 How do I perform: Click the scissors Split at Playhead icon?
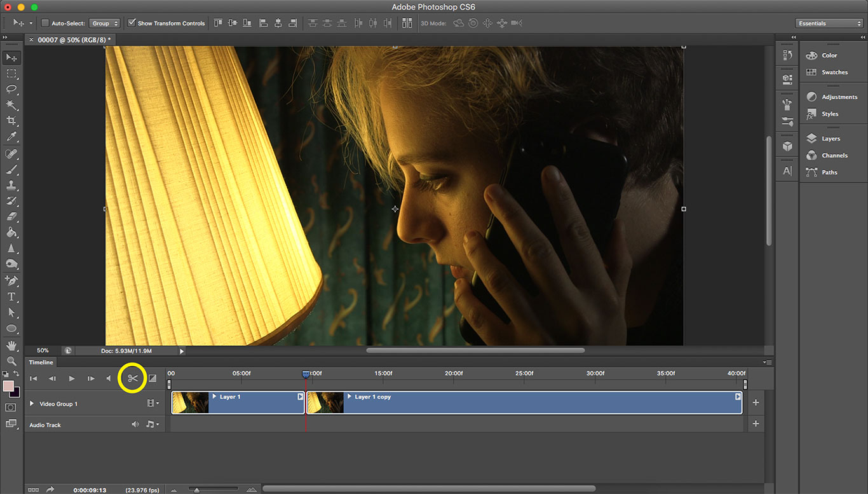(133, 378)
